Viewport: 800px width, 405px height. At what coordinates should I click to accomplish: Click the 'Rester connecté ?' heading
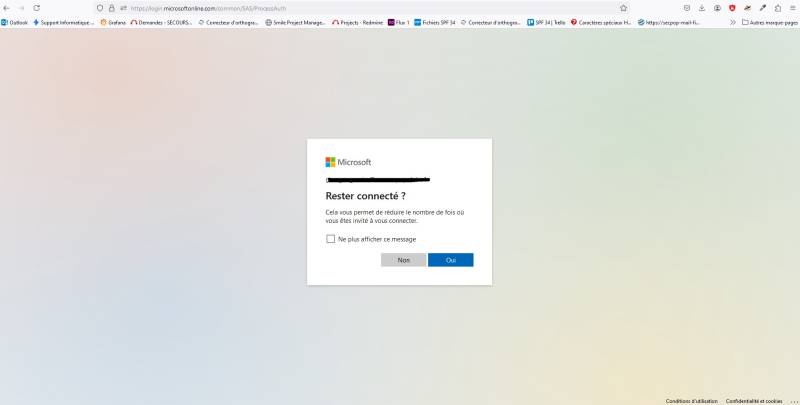[x=365, y=196]
